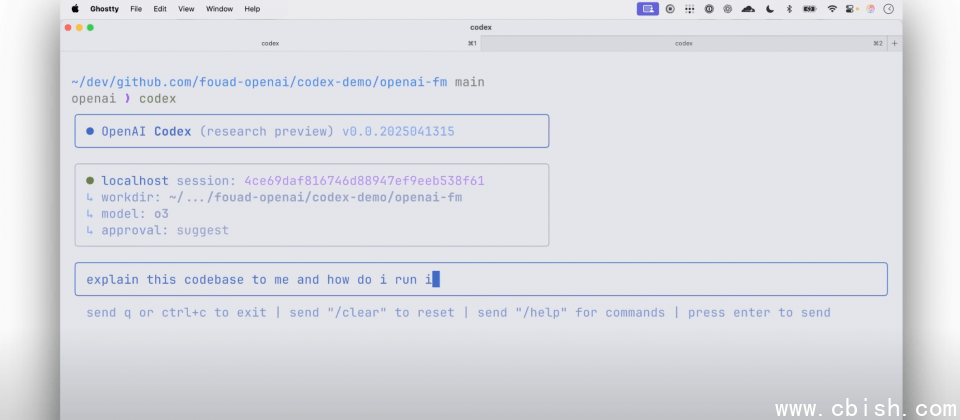Click the version text v0.0.2025041315

(x=398, y=131)
